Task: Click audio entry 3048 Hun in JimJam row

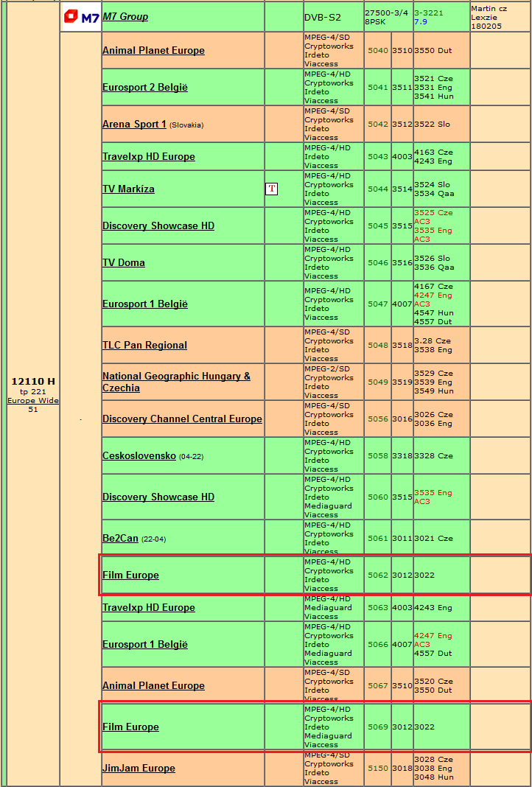Action: point(433,777)
